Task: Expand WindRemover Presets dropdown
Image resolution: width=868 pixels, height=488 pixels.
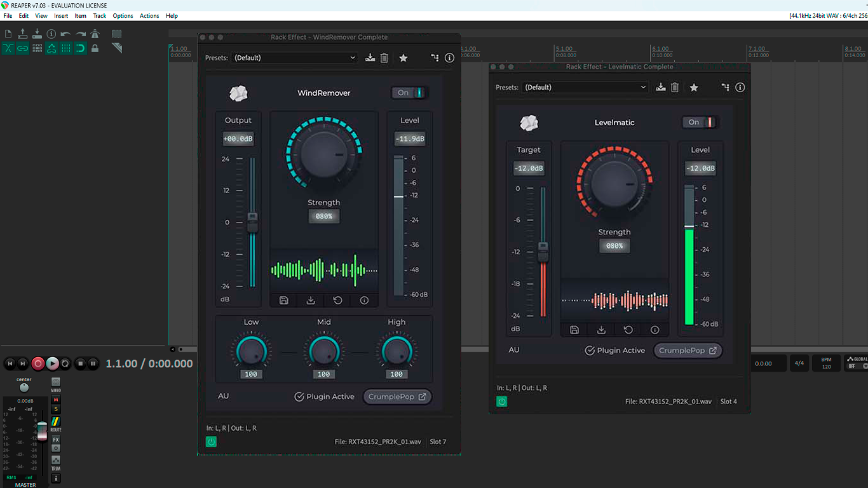Action: pos(294,58)
